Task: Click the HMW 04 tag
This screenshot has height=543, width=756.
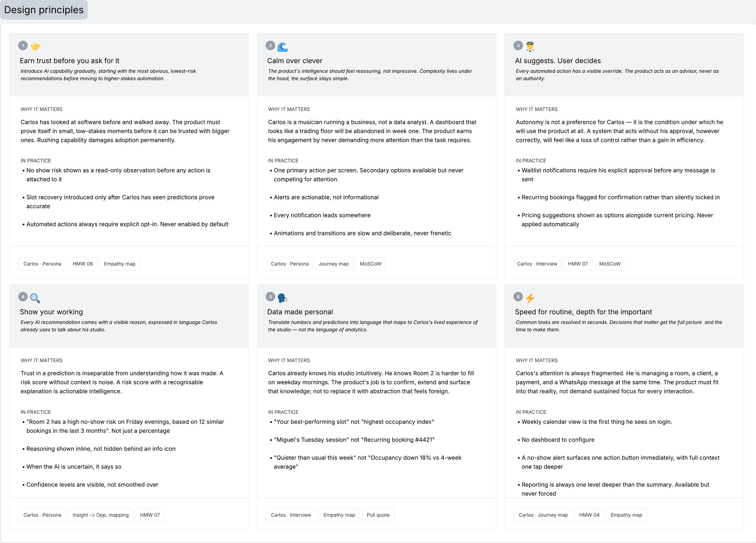Action: point(589,515)
